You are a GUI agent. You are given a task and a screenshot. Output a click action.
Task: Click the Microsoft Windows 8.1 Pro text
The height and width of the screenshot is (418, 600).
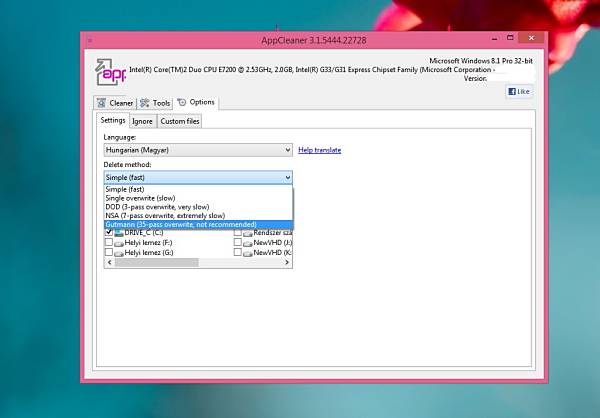click(x=481, y=61)
